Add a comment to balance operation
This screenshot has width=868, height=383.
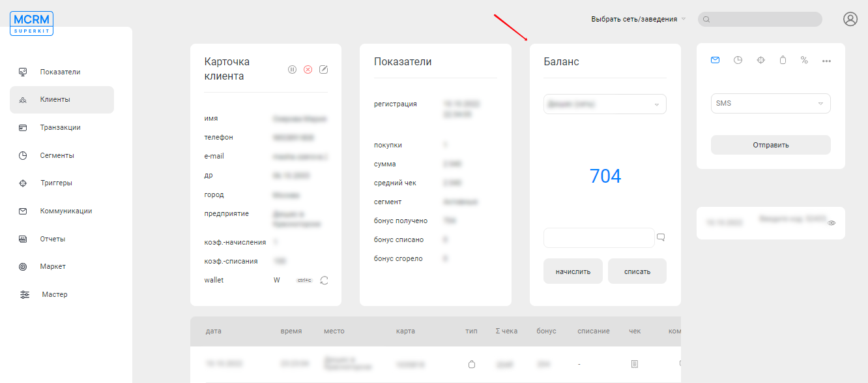(661, 237)
